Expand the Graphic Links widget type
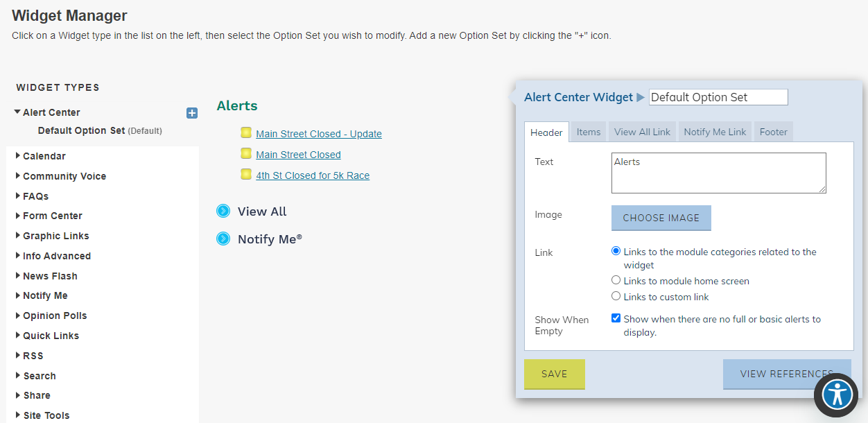The image size is (868, 423). coord(18,236)
